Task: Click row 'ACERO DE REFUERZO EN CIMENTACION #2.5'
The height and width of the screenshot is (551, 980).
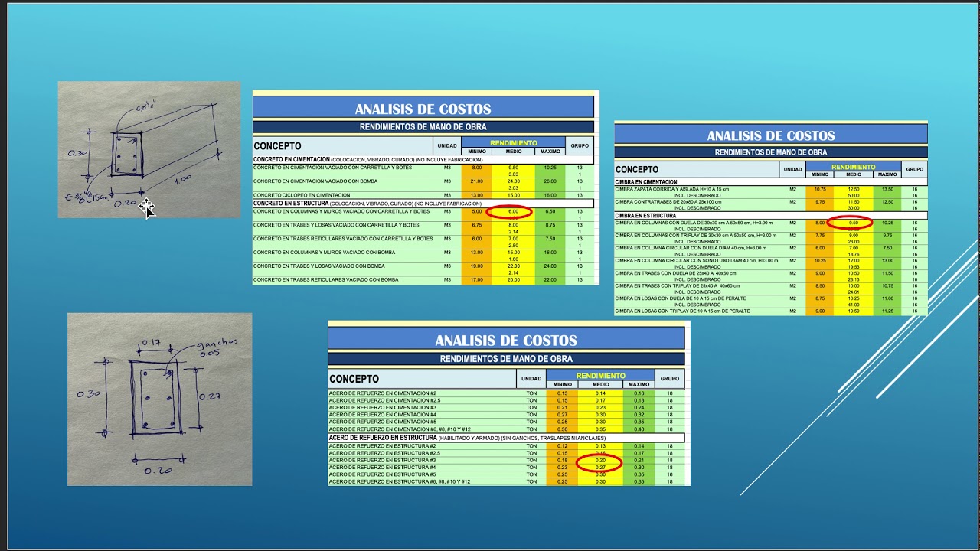Action: 506,400
